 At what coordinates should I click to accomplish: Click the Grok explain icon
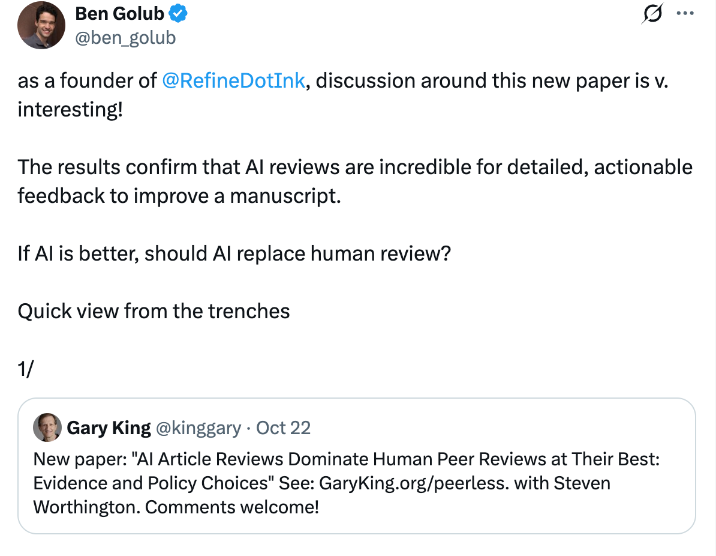point(652,13)
